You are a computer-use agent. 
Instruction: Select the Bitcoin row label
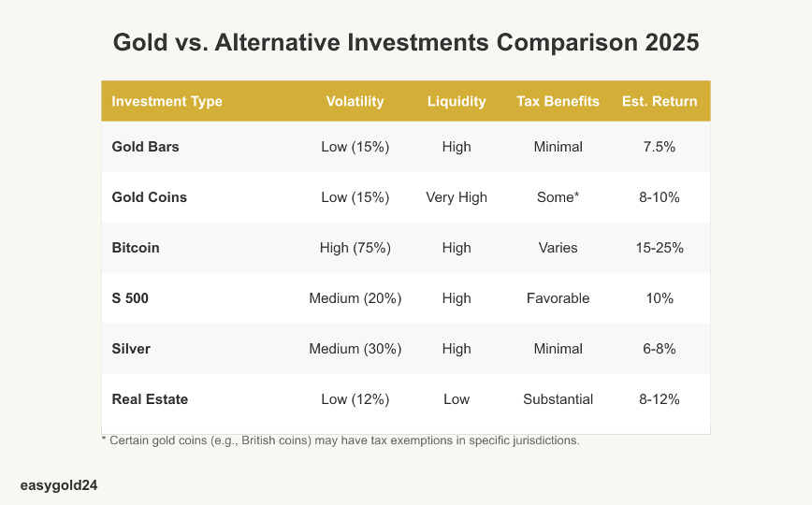coord(136,248)
